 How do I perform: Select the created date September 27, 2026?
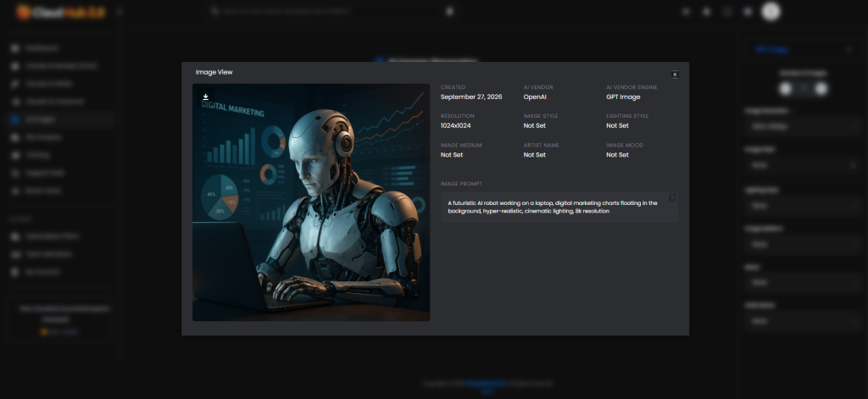point(471,97)
